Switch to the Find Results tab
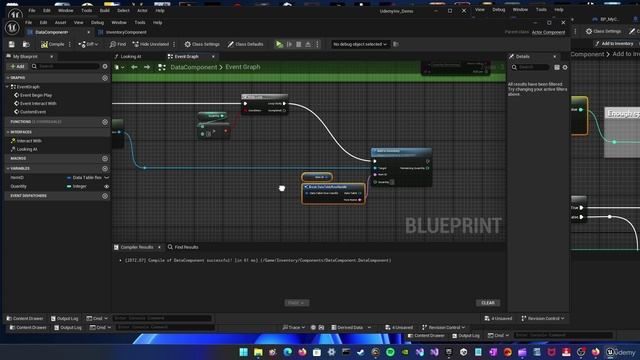 tap(183, 247)
